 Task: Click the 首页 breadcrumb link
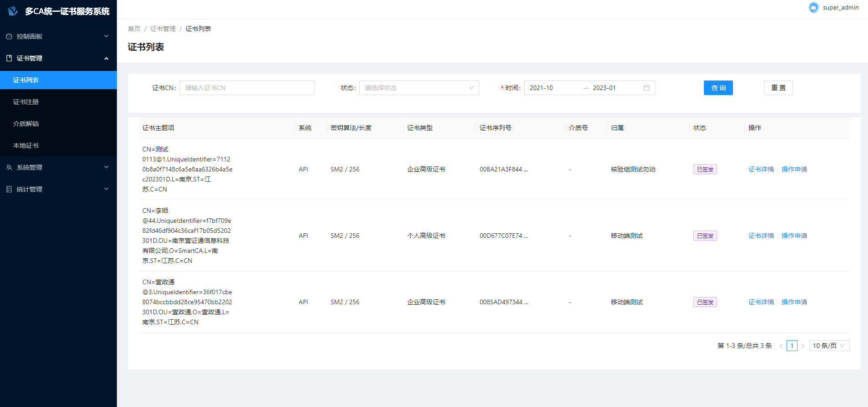(134, 29)
